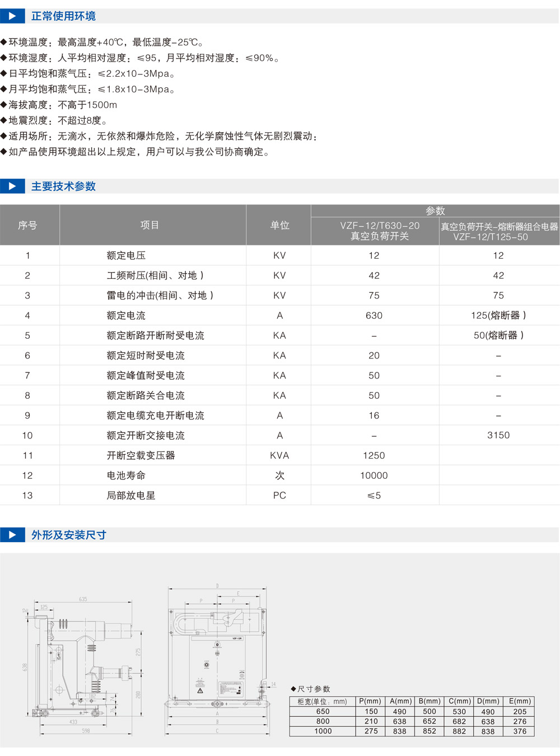Image resolution: width=560 pixels, height=756 pixels.
Task: Click the 外形及安装尺寸 section heading
Action: coord(68,535)
